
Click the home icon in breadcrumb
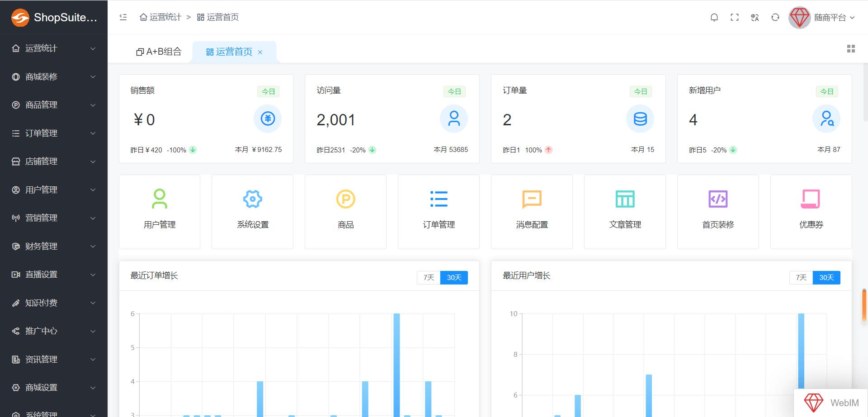point(143,17)
